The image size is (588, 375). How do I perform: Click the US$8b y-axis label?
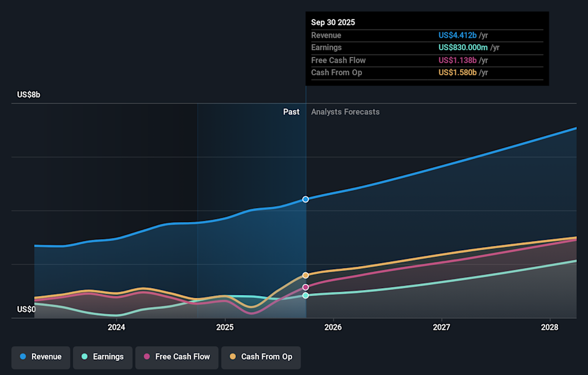(x=29, y=95)
